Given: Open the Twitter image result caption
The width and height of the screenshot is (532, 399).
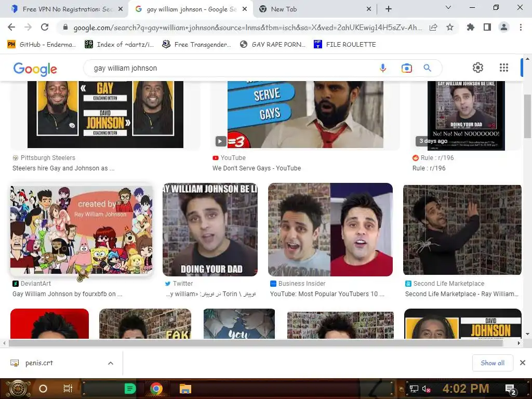Looking at the screenshot, I should coord(210,294).
